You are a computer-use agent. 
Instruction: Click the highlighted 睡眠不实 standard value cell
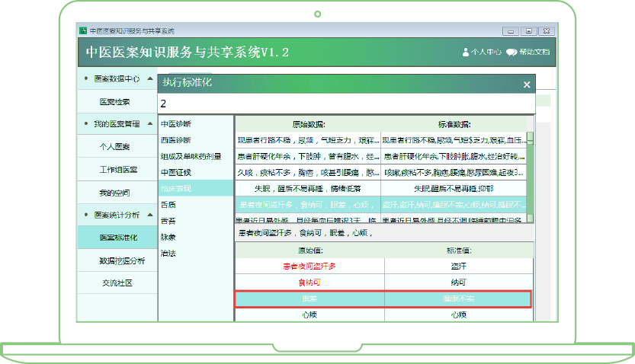click(x=457, y=299)
